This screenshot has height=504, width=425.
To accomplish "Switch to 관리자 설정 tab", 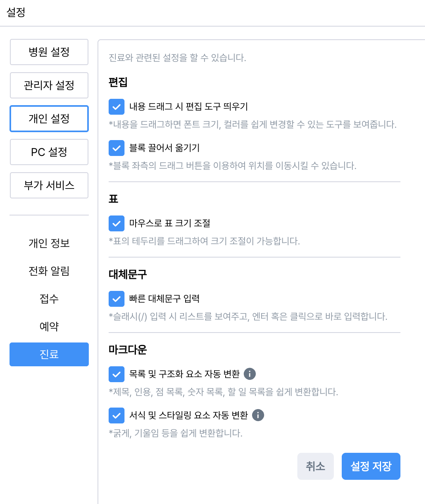I will (x=49, y=85).
